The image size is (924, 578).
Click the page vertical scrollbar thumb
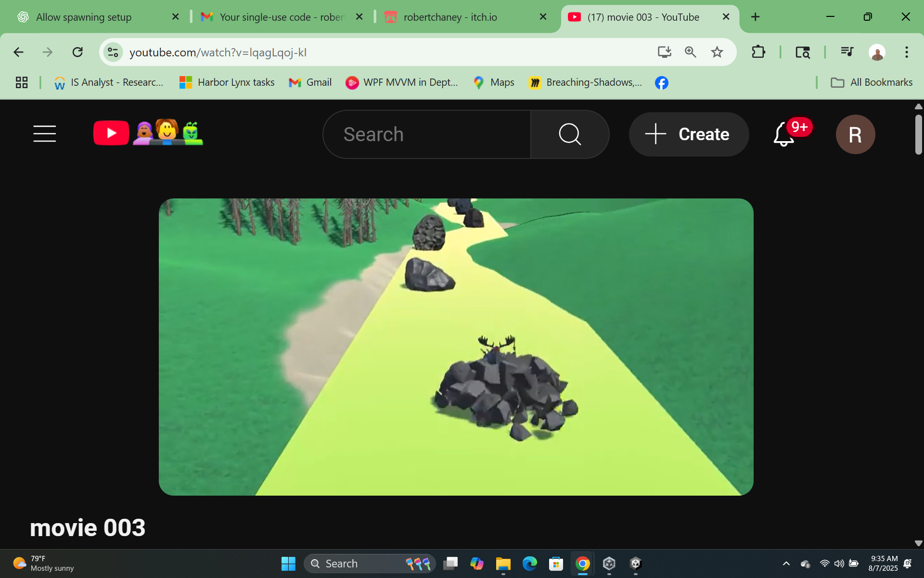tap(918, 134)
